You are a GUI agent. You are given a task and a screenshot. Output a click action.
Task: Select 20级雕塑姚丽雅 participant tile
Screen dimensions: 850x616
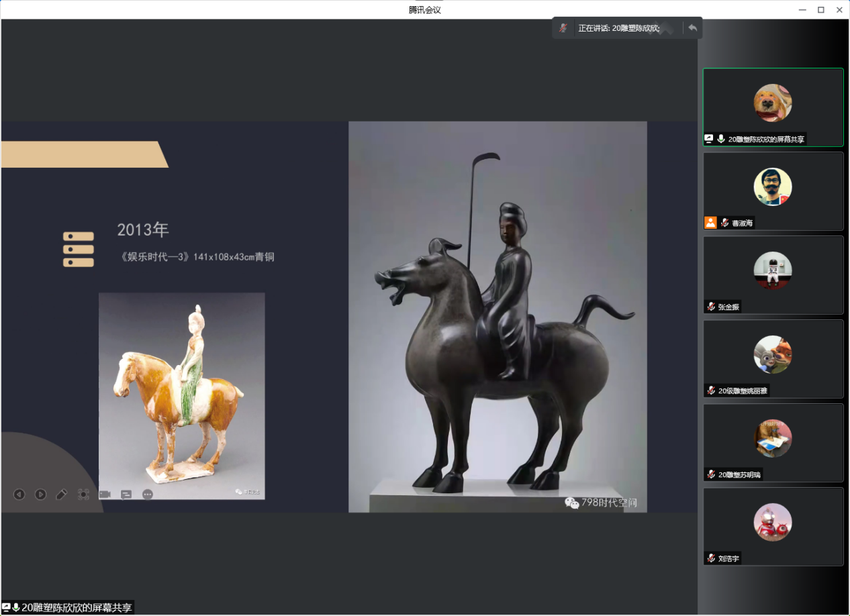(773, 359)
